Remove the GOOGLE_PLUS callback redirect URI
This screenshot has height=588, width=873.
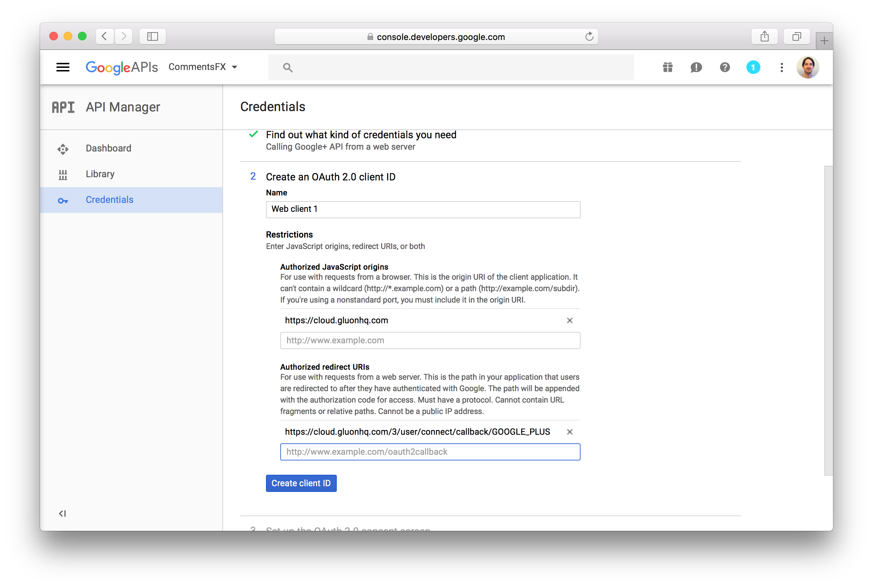tap(569, 432)
